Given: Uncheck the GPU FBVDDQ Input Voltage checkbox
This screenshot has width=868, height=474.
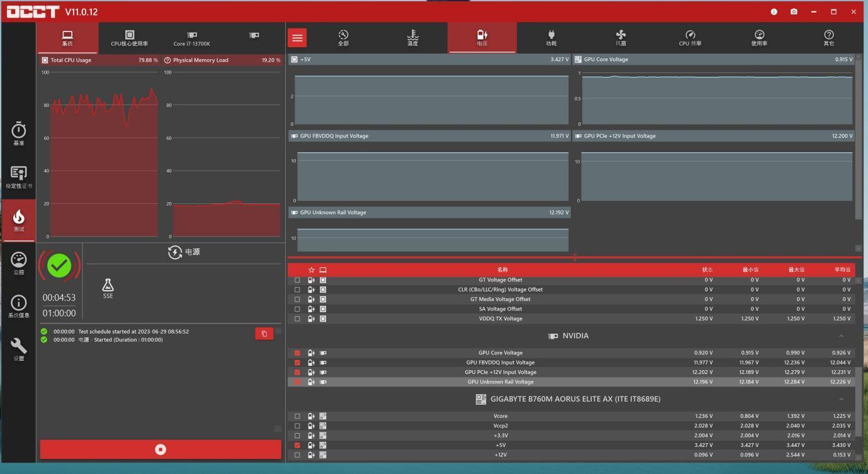Looking at the screenshot, I should point(297,363).
